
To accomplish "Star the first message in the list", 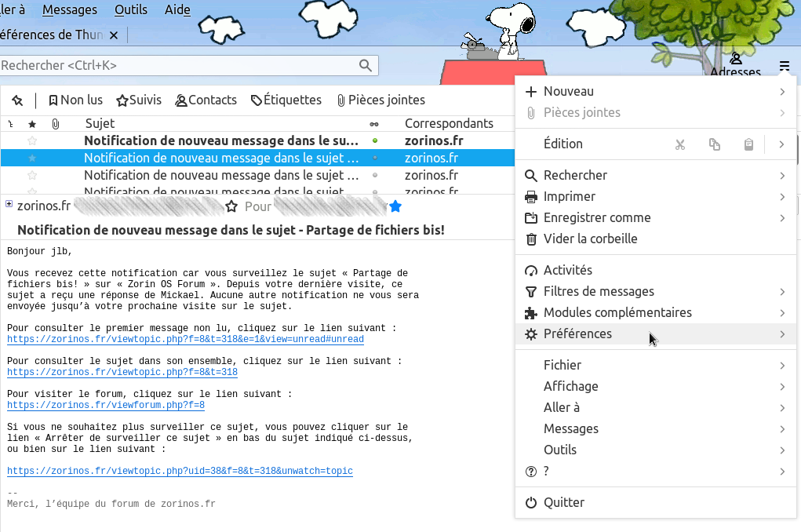I will pos(32,141).
